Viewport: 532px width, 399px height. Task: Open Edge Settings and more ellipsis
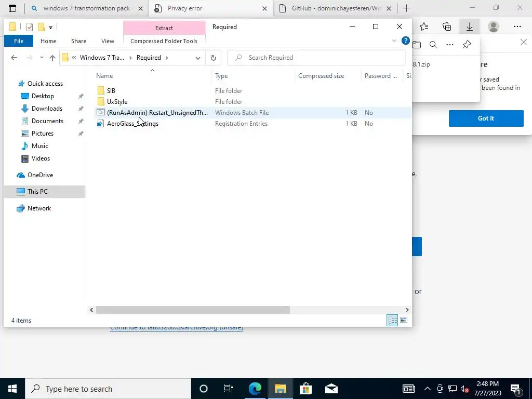[517, 26]
